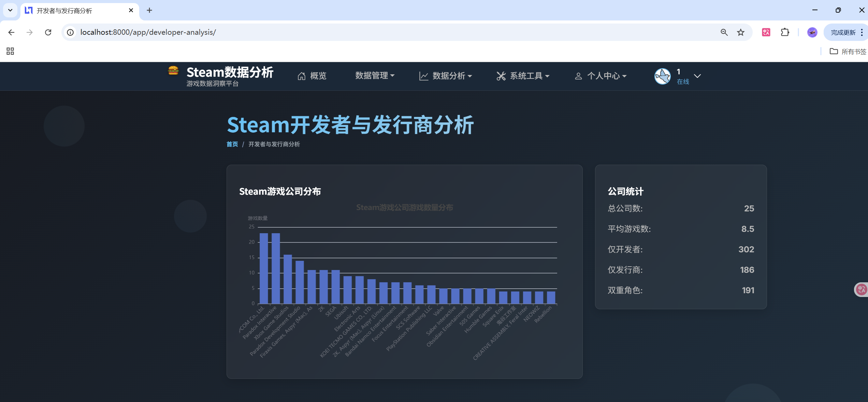
Task: Click the 双重角色 value 191
Action: 748,290
